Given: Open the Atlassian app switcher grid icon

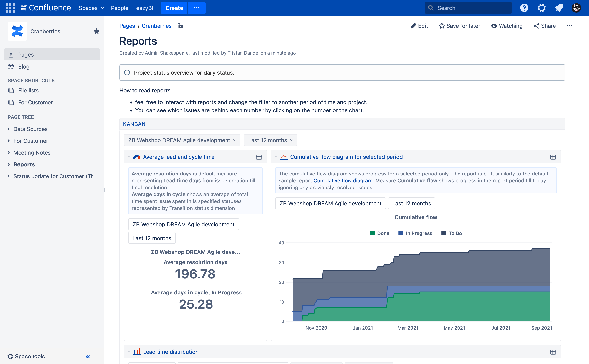Looking at the screenshot, I should pyautogui.click(x=10, y=8).
